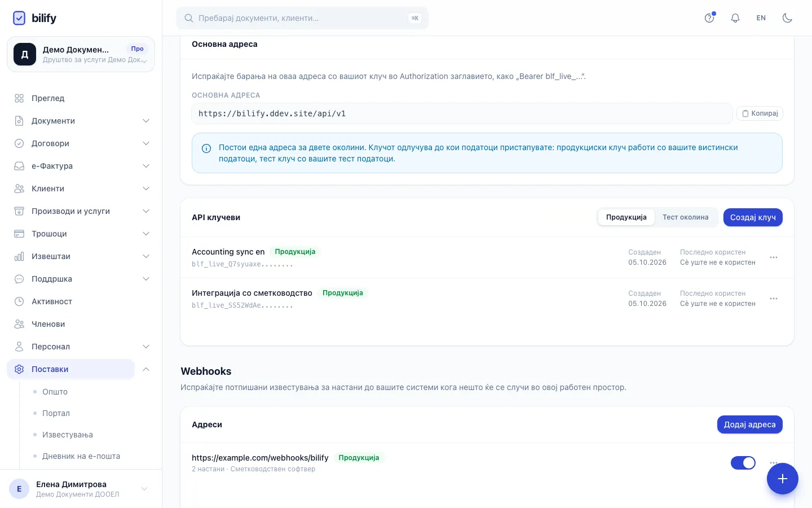Collapse the Поставки sidebar section
Viewport: 812px width, 508px height.
point(146,369)
